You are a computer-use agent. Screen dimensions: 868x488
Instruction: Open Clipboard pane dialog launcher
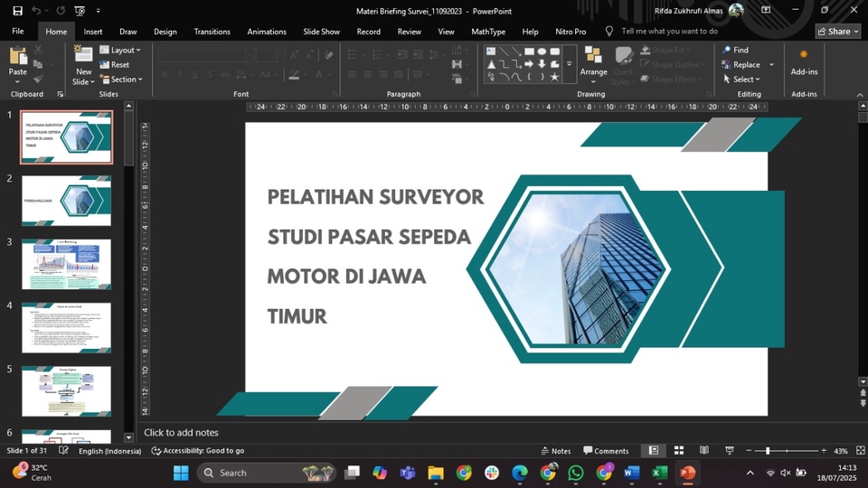tap(61, 94)
